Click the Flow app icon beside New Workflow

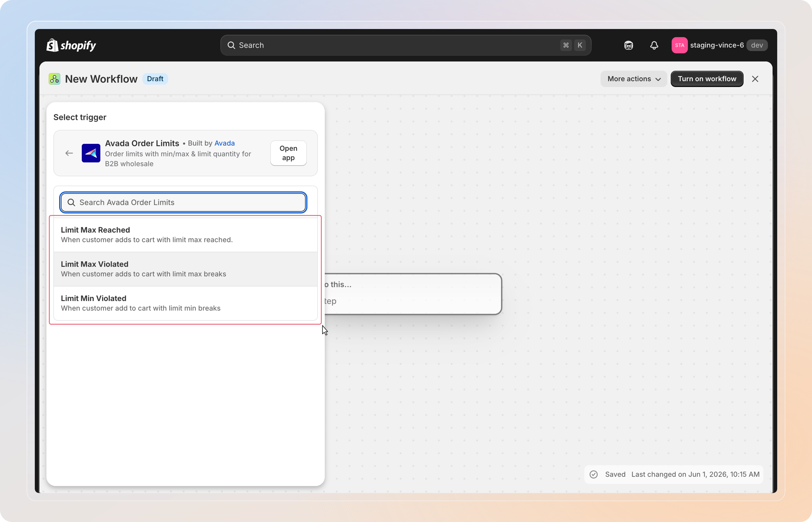pyautogui.click(x=54, y=79)
